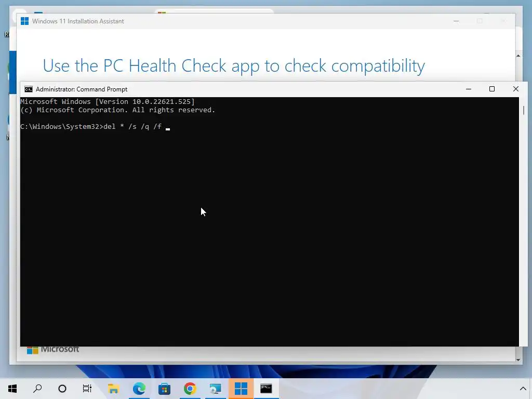
Task: Minimize the Command Prompt window
Action: point(469,89)
